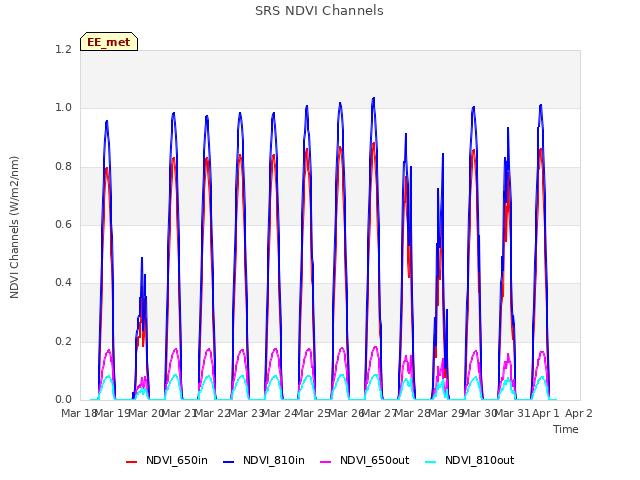This screenshot has width=640, height=480.
Task: Click the 0.8 y-axis tick label
Action: click(x=63, y=167)
